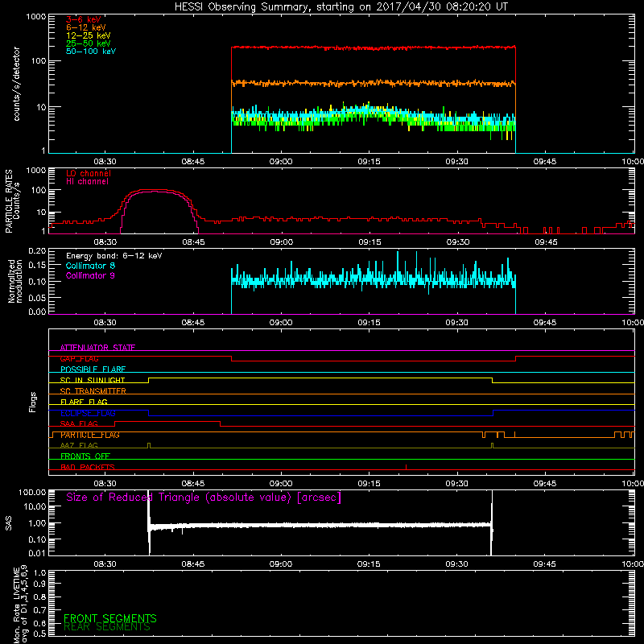Image resolution: width=644 pixels, height=644 pixels.
Task: Click the FRONT SEGMENTS legend label
Action: (110, 618)
